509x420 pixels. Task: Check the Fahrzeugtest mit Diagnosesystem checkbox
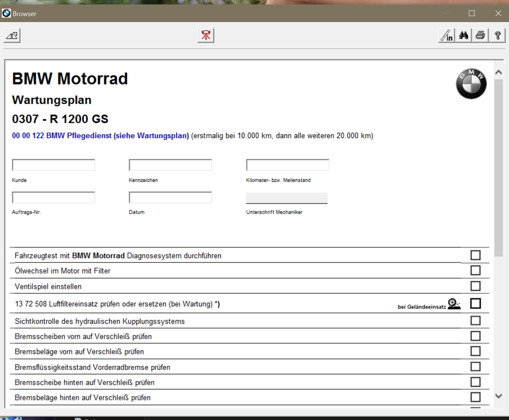475,255
